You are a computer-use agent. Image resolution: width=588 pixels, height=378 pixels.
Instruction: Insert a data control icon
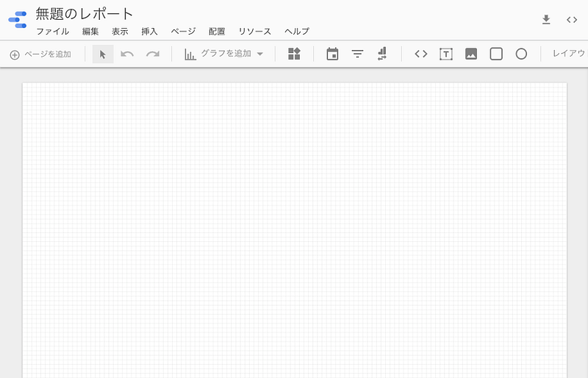(382, 54)
